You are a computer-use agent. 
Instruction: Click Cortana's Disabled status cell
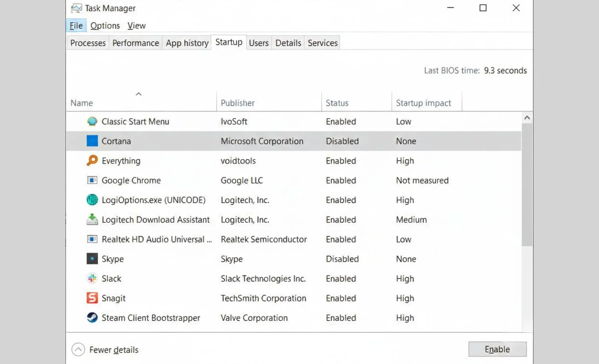(342, 141)
